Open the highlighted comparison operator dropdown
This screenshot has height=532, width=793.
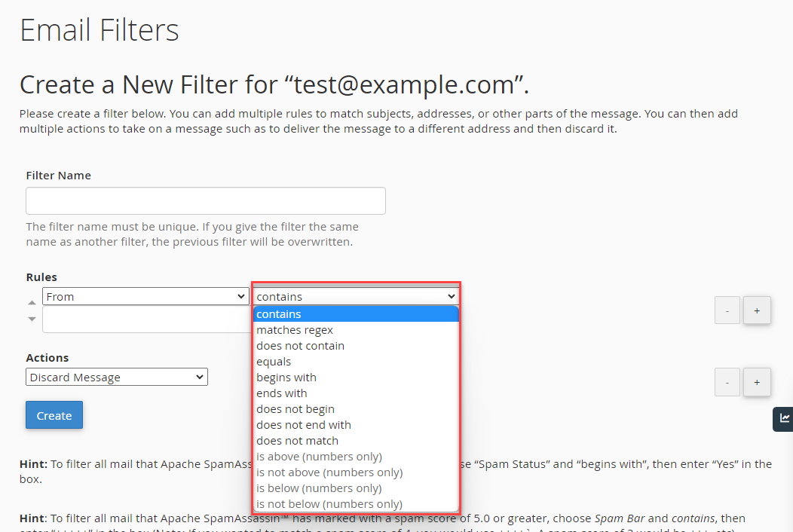356,295
